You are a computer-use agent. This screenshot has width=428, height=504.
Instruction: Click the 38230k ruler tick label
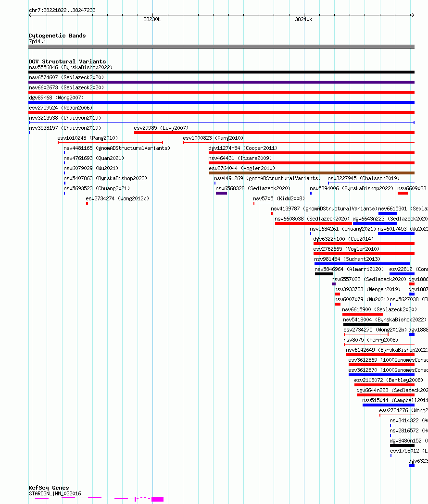click(152, 19)
